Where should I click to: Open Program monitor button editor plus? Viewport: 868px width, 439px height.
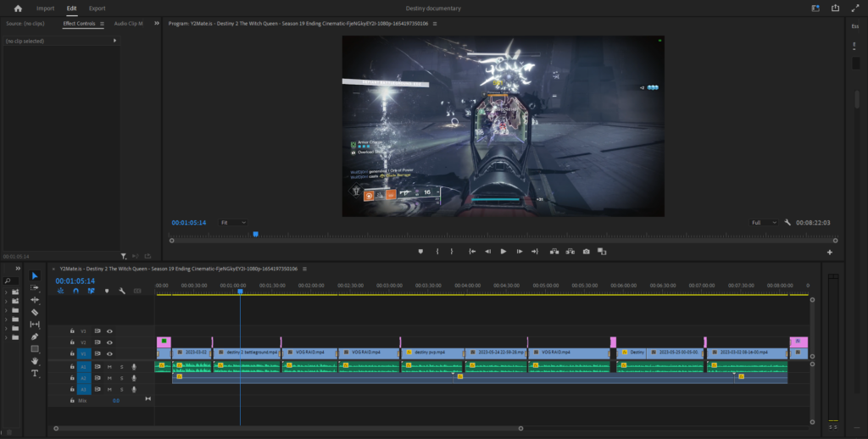pos(830,253)
